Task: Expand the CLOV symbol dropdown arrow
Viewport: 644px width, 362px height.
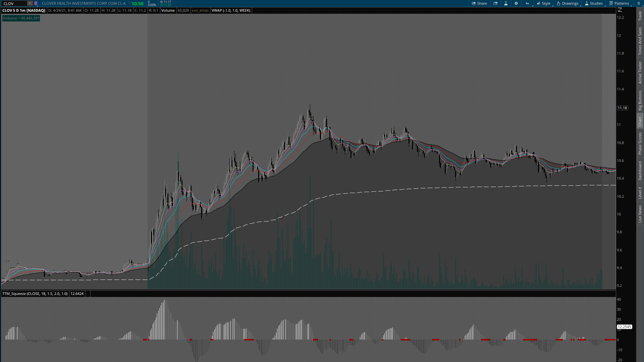Action: (30, 3)
